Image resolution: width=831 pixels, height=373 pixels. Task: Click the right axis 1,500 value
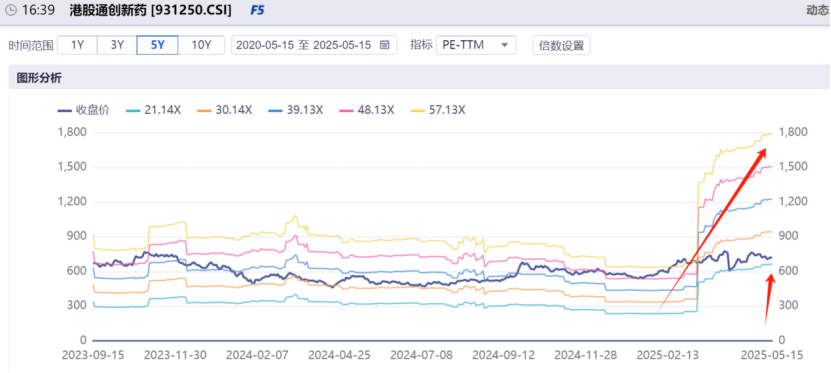[793, 167]
